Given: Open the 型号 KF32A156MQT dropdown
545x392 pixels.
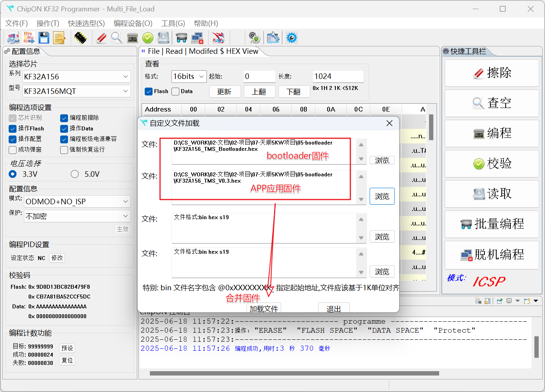Looking at the screenshot, I should 77,91.
